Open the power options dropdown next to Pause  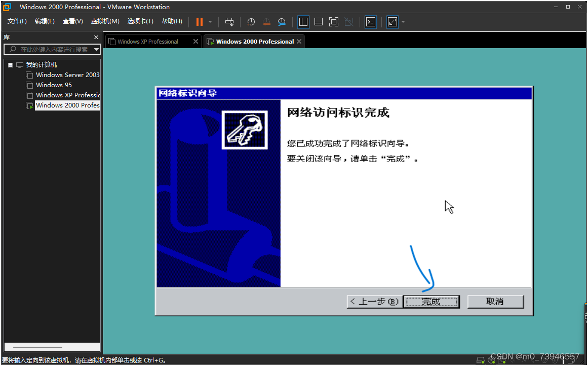click(210, 22)
